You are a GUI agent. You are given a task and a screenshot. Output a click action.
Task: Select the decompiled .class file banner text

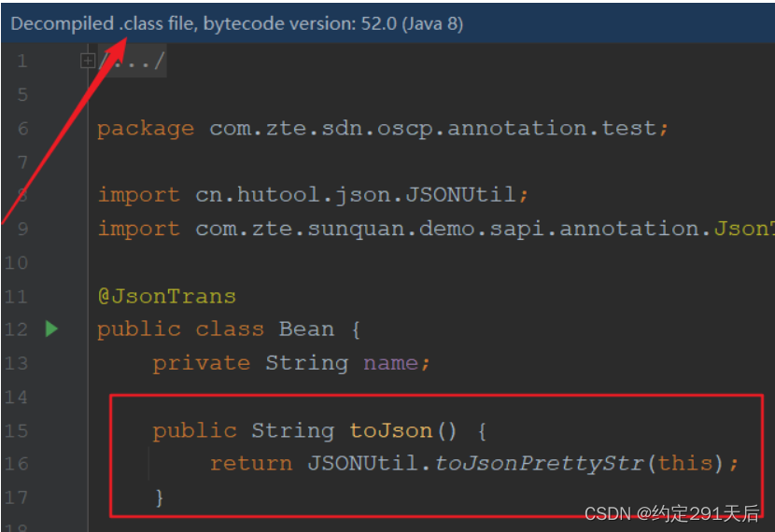237,23
